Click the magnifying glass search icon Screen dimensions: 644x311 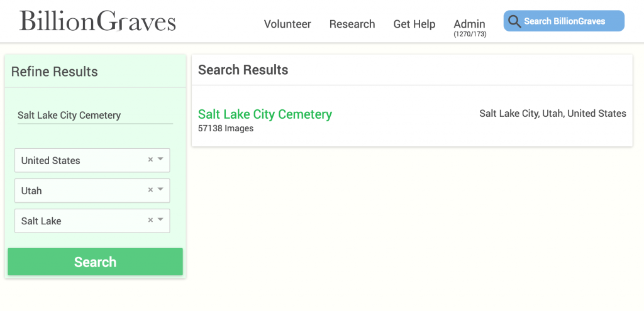[x=514, y=21]
